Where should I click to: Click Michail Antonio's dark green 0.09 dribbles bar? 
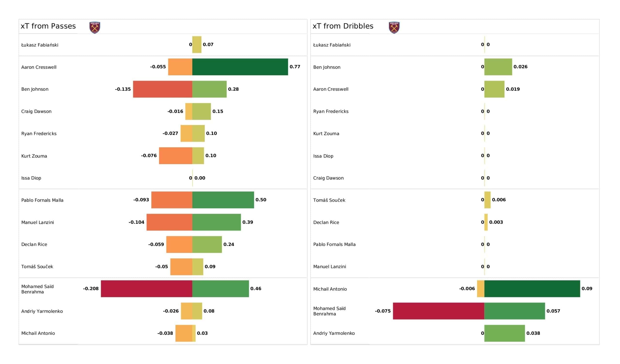532,289
